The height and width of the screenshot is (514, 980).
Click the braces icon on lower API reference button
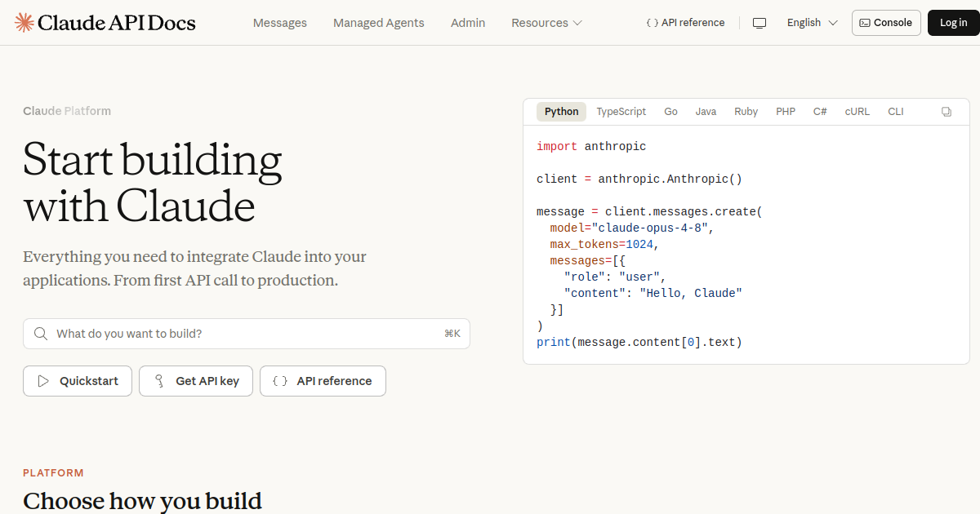click(x=280, y=381)
